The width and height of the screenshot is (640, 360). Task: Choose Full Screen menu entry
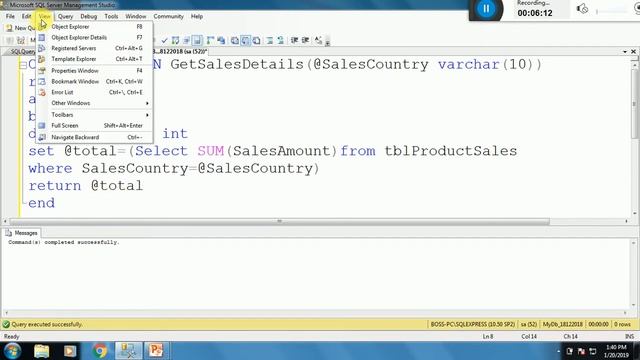[95, 125]
